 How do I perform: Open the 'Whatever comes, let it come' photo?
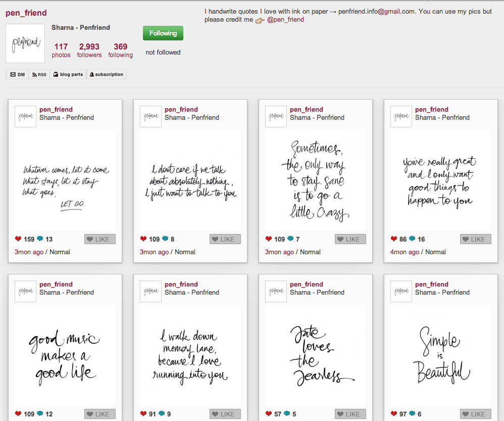(x=65, y=181)
